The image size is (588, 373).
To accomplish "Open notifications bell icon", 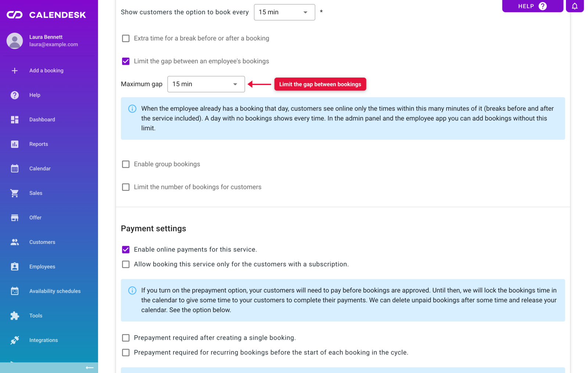I will 575,6.
